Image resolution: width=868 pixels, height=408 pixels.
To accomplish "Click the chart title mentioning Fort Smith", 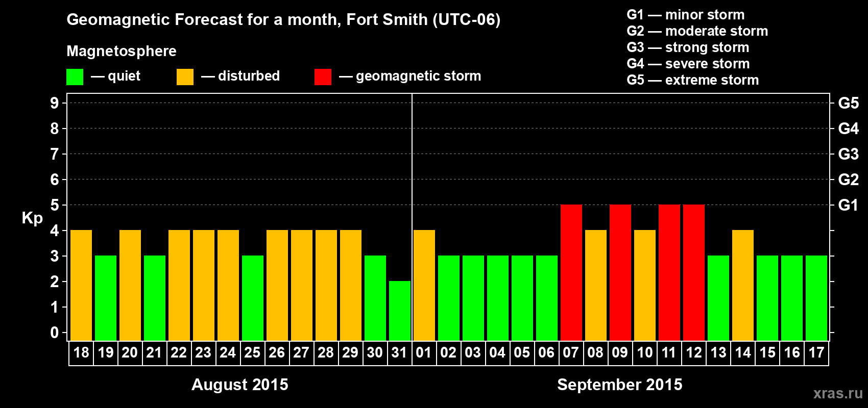I will (283, 20).
